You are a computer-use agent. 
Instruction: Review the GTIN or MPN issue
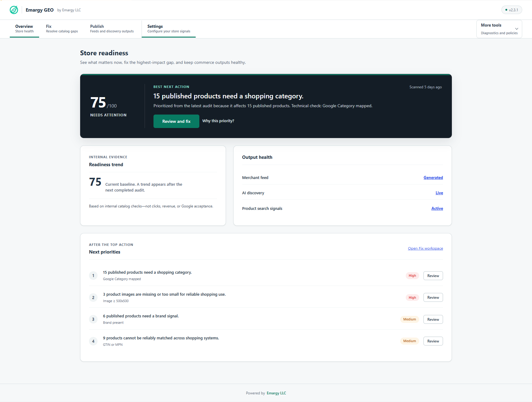tap(433, 341)
